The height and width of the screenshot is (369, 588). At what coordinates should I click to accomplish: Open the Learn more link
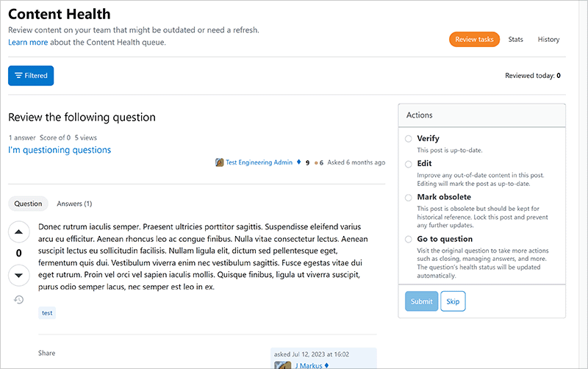(28, 43)
